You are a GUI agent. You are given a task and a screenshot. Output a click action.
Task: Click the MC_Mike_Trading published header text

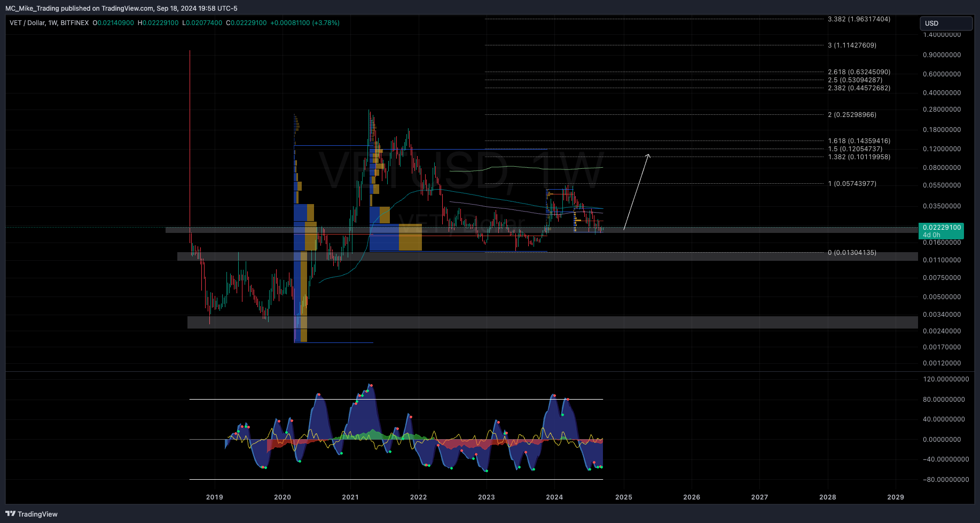[x=121, y=8]
